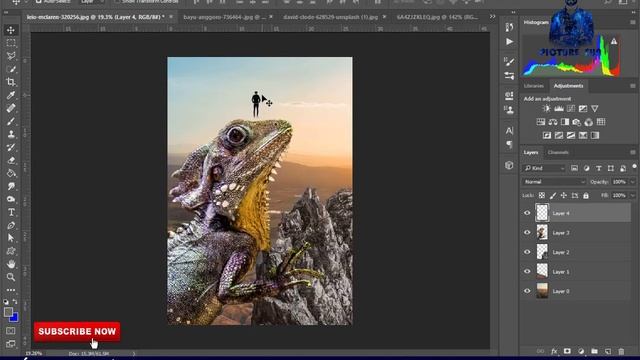Screen dimensions: 640x360
Task: Select the Crop tool
Action: [11, 82]
